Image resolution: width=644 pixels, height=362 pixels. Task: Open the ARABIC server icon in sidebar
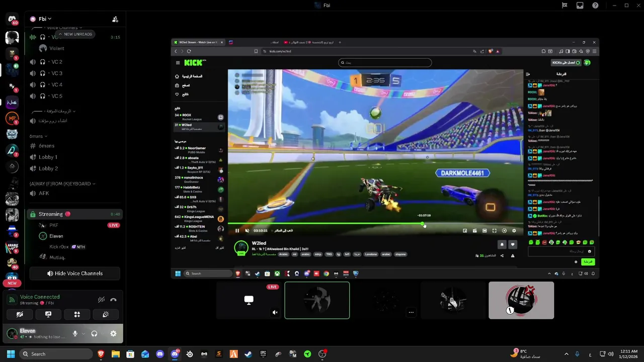[12, 247]
